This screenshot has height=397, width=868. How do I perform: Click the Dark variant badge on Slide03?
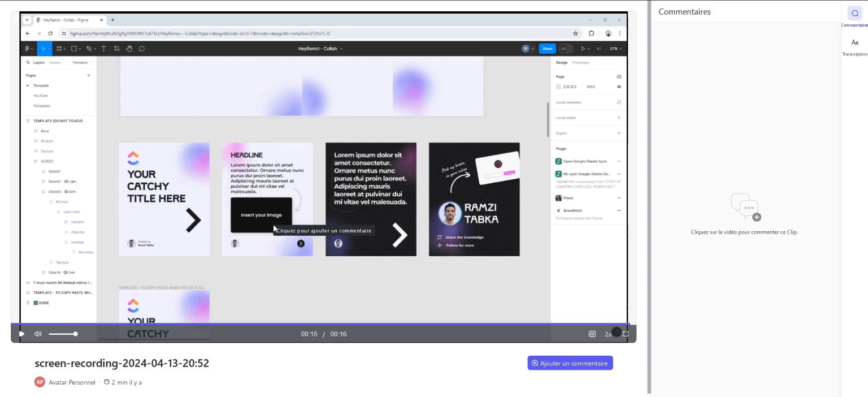(x=71, y=192)
